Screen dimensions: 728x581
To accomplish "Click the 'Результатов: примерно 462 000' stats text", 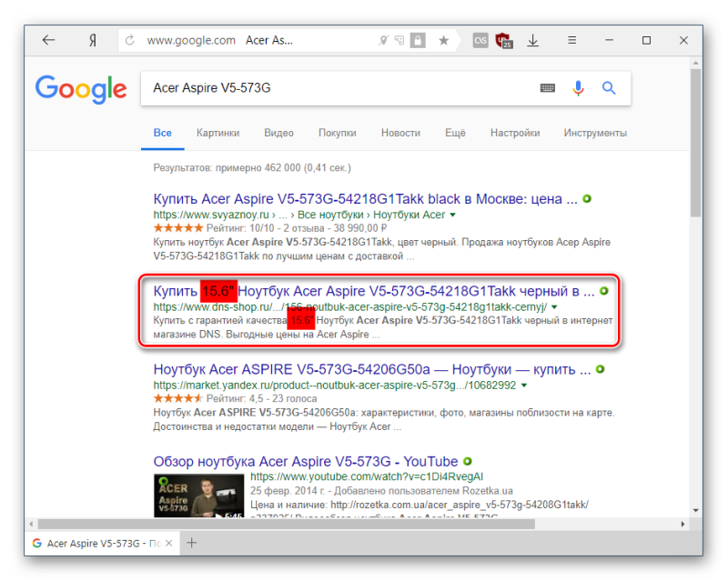I will click(x=252, y=168).
